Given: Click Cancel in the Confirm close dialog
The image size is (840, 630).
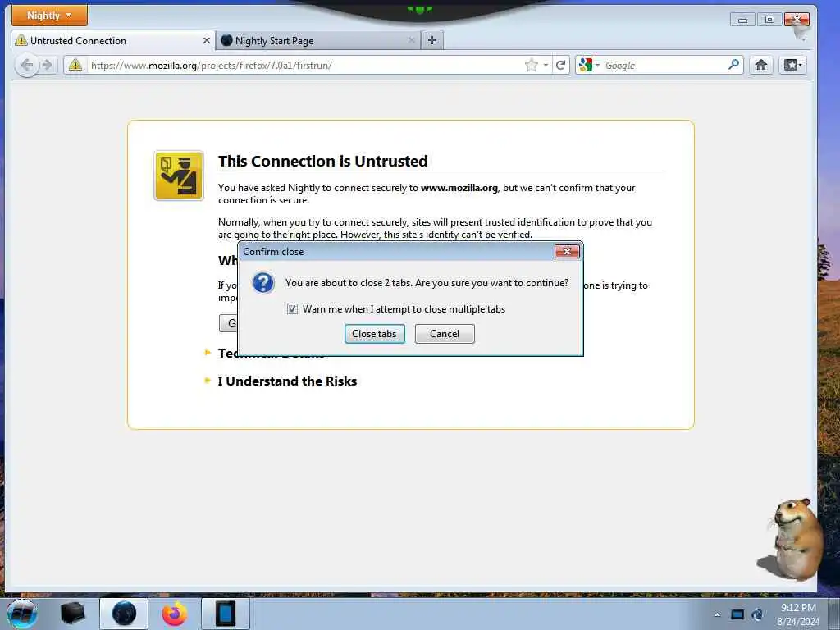Looking at the screenshot, I should (445, 334).
